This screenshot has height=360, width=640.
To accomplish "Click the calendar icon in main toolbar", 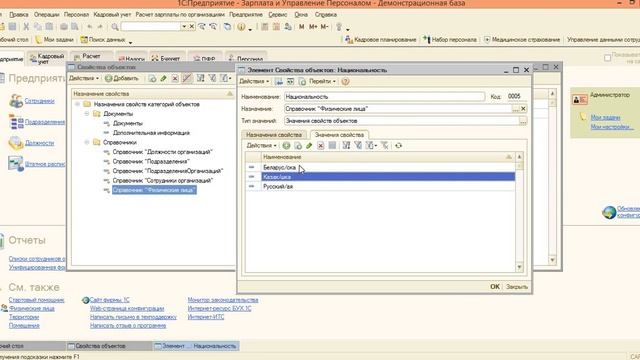I will coord(276,27).
